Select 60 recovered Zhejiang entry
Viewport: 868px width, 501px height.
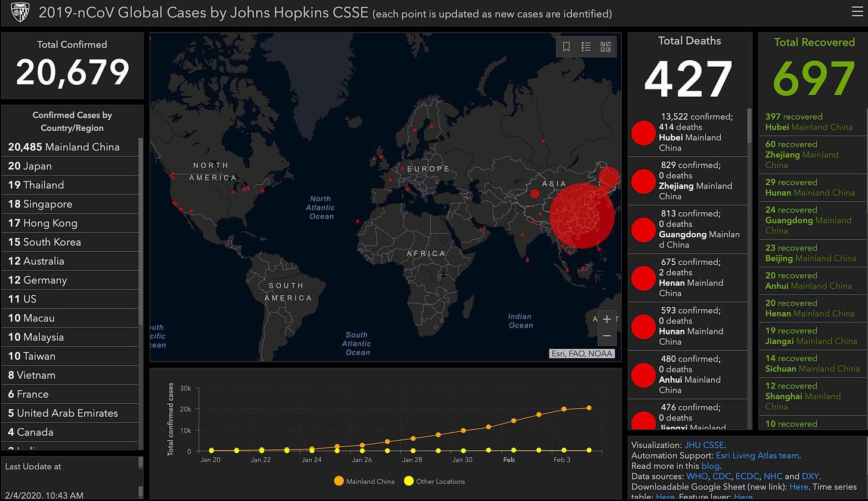click(x=813, y=155)
